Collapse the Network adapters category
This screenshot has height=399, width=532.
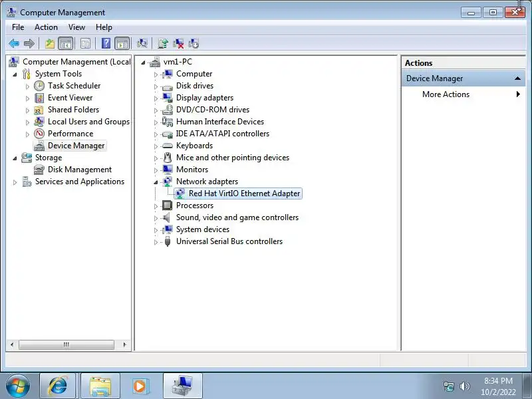tap(156, 182)
